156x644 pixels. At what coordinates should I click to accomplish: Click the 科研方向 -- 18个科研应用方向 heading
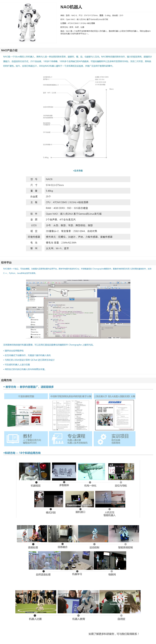click(22, 453)
